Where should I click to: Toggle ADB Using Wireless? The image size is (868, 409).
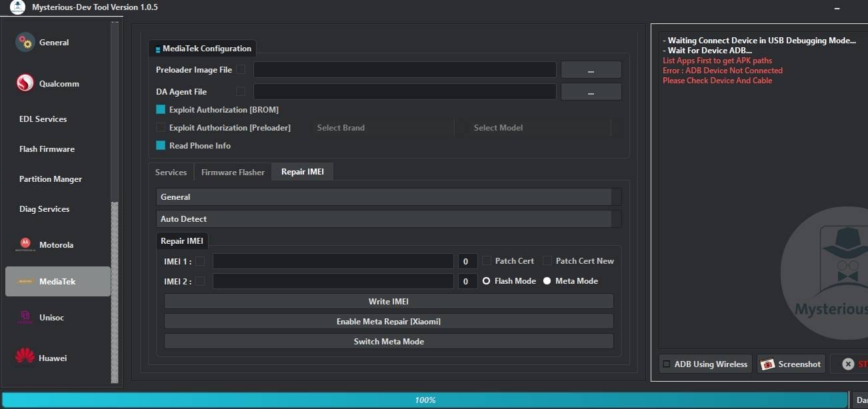tap(666, 364)
